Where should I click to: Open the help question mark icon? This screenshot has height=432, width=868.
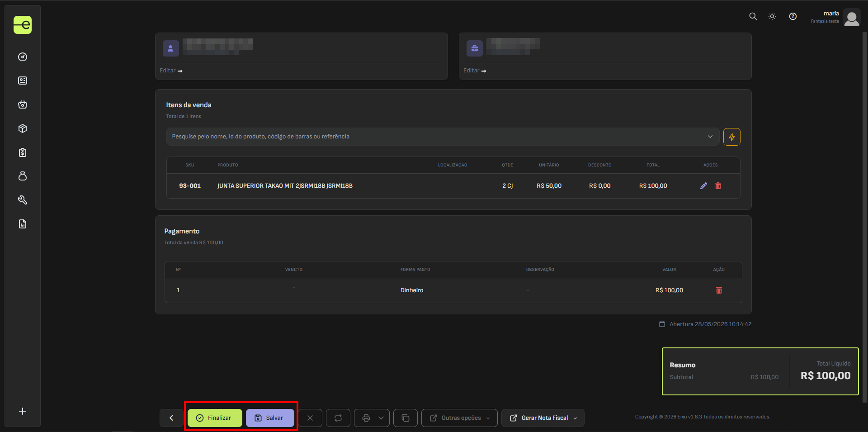coord(793,16)
